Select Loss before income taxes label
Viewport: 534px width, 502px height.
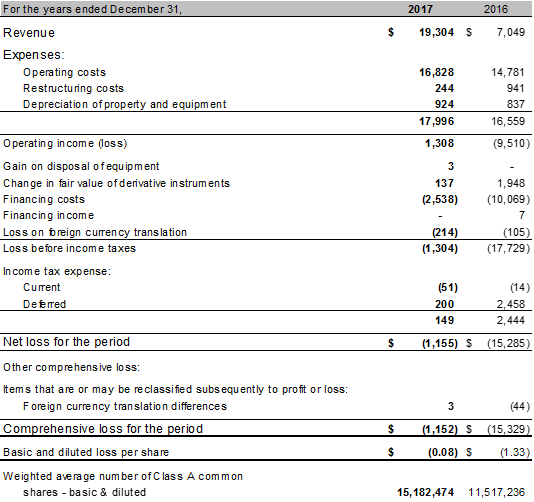(69, 248)
